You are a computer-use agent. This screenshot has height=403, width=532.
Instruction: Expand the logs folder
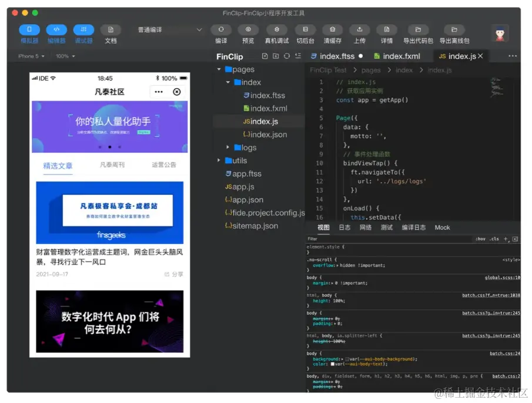click(x=228, y=147)
